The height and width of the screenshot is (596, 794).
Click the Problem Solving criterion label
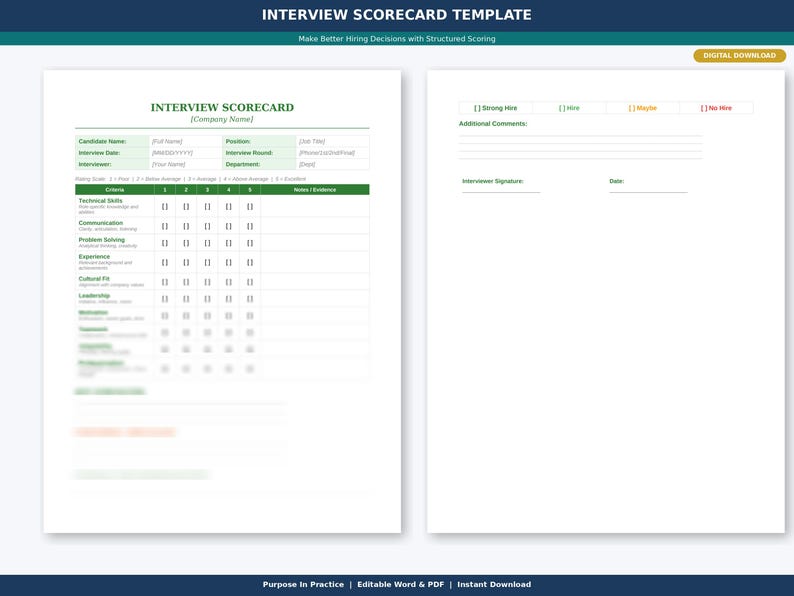coord(102,240)
